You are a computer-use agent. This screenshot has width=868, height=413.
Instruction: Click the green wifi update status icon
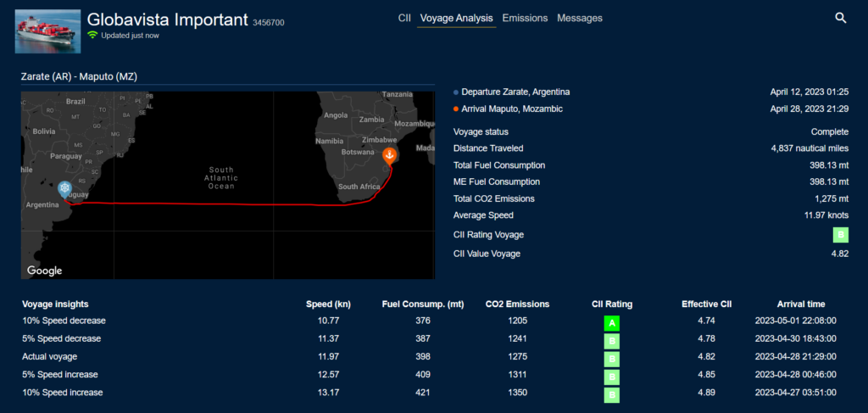[92, 35]
